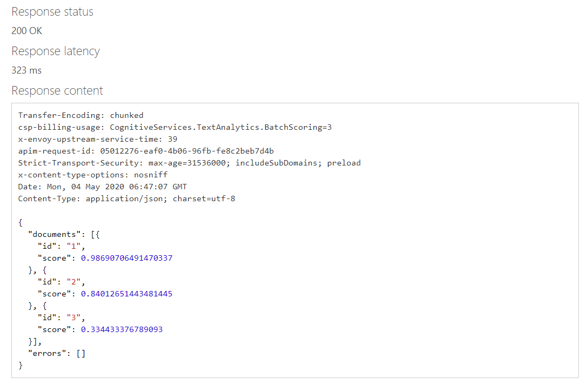Image resolution: width=588 pixels, height=384 pixels.
Task: Click the x-content-type-options nosniff line
Action: (93, 175)
